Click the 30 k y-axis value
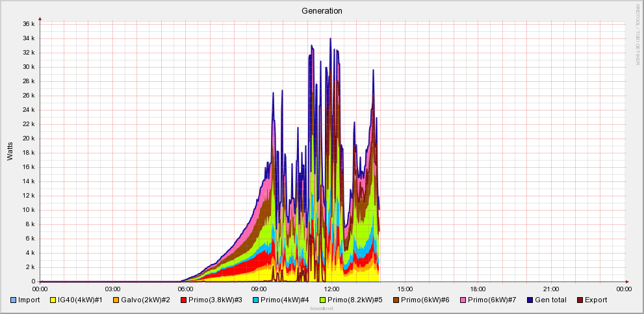 point(30,67)
